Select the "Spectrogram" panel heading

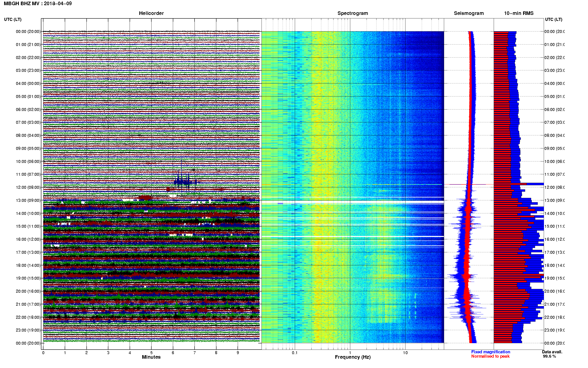(353, 13)
